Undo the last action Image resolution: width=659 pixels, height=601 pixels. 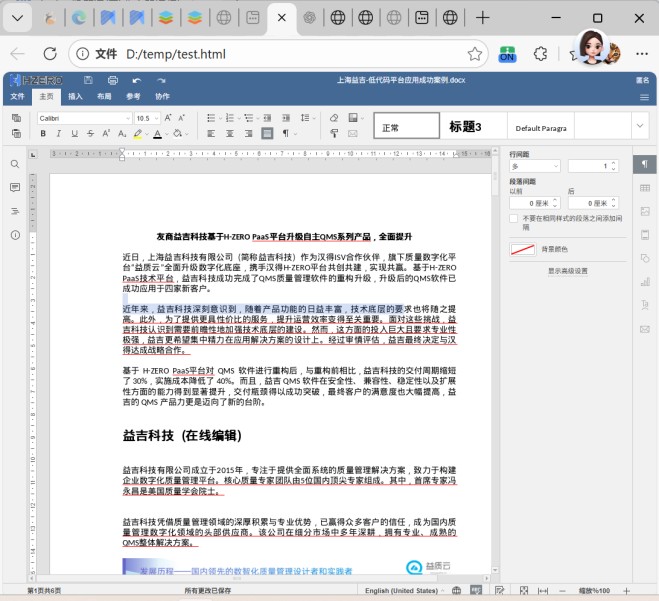click(137, 80)
